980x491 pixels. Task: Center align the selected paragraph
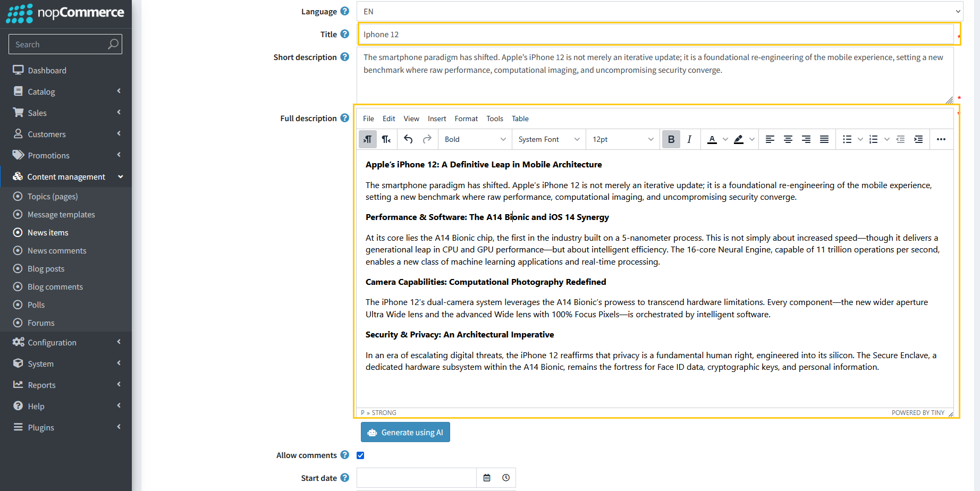pos(788,139)
